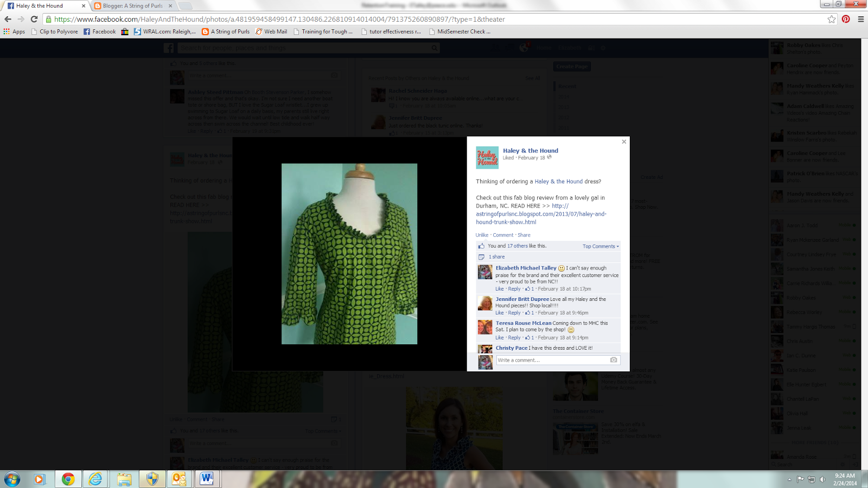Image resolution: width=868 pixels, height=488 pixels.
Task: Open Elizabeth Michael Talley's profile picture
Action: 485,272
